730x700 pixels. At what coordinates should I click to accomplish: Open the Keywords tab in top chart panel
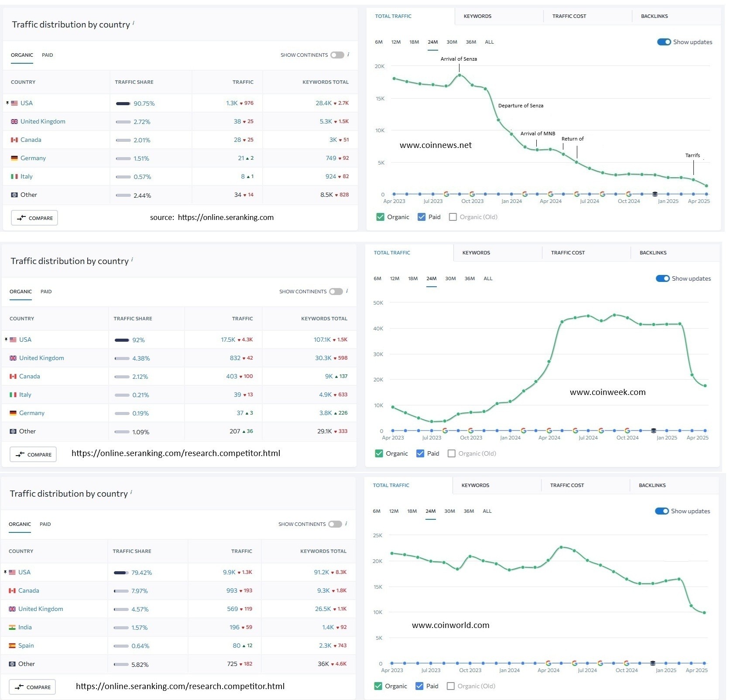point(477,16)
